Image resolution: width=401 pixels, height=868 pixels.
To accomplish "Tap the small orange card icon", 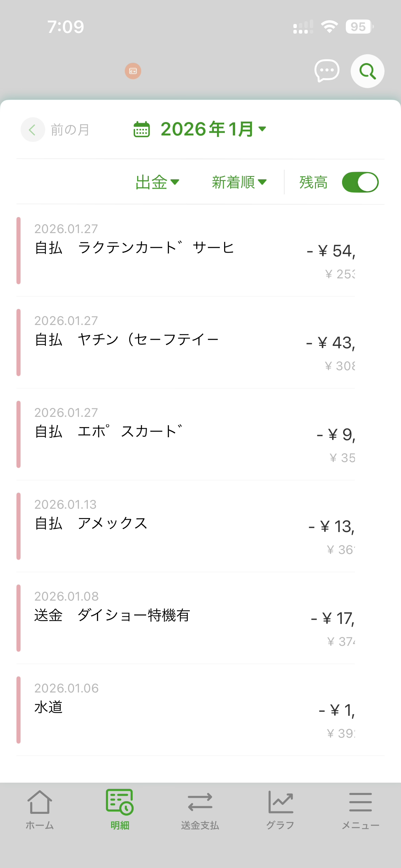I will 133,71.
